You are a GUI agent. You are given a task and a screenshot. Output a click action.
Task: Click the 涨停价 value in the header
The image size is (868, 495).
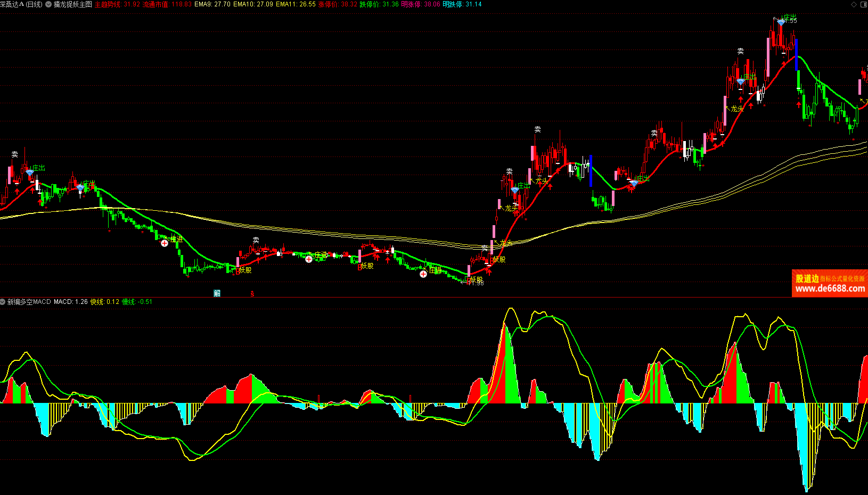(x=349, y=4)
